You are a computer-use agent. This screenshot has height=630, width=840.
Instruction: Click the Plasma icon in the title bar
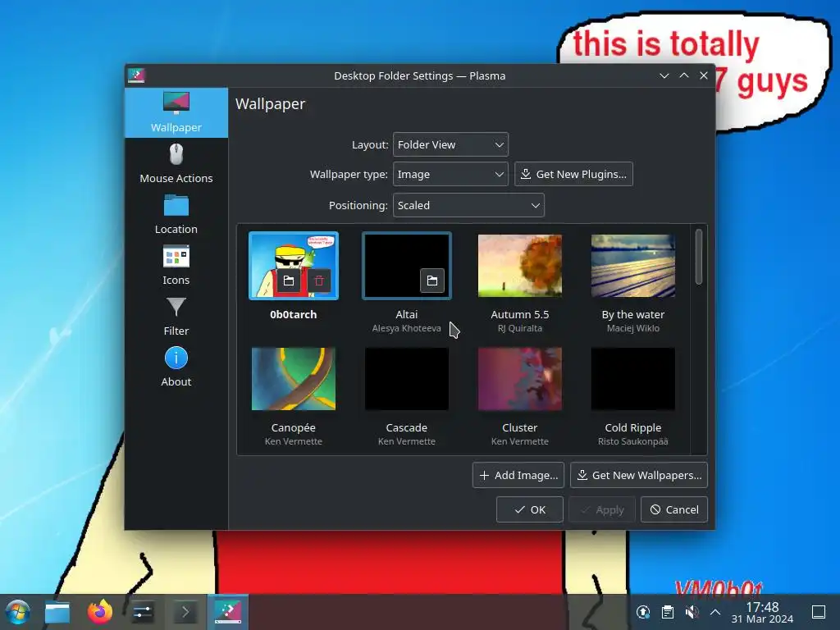tap(137, 75)
